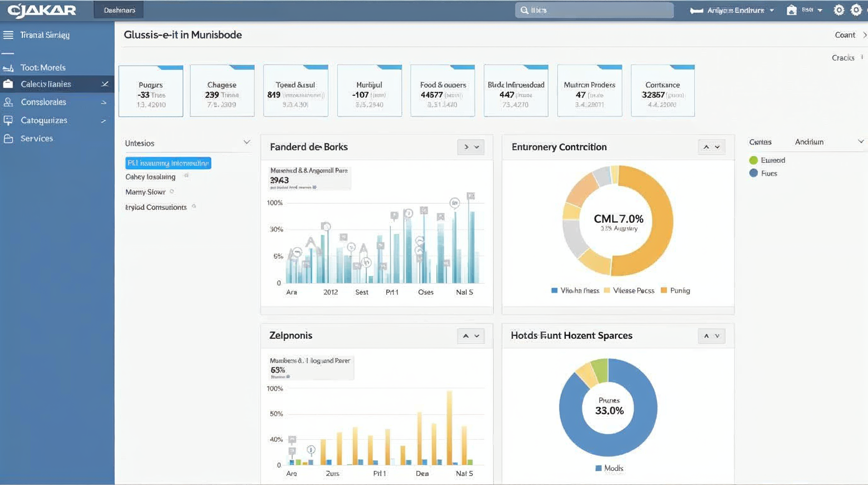Open the shopping bag icon near the user menu

tap(792, 10)
